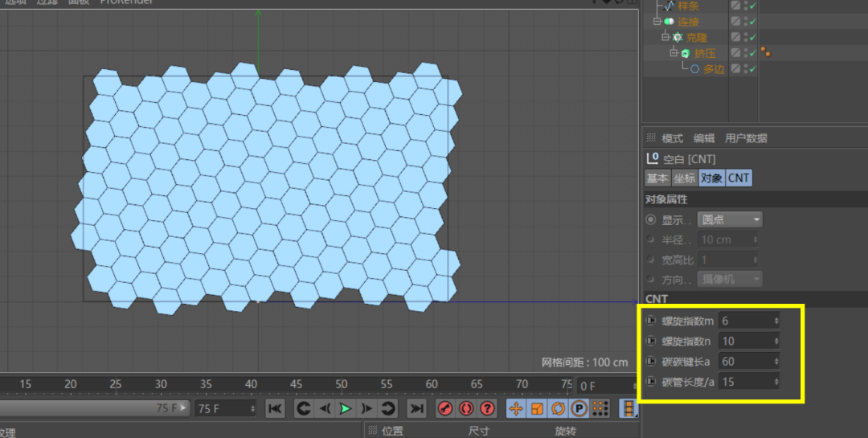Step forward one frame

(366, 408)
